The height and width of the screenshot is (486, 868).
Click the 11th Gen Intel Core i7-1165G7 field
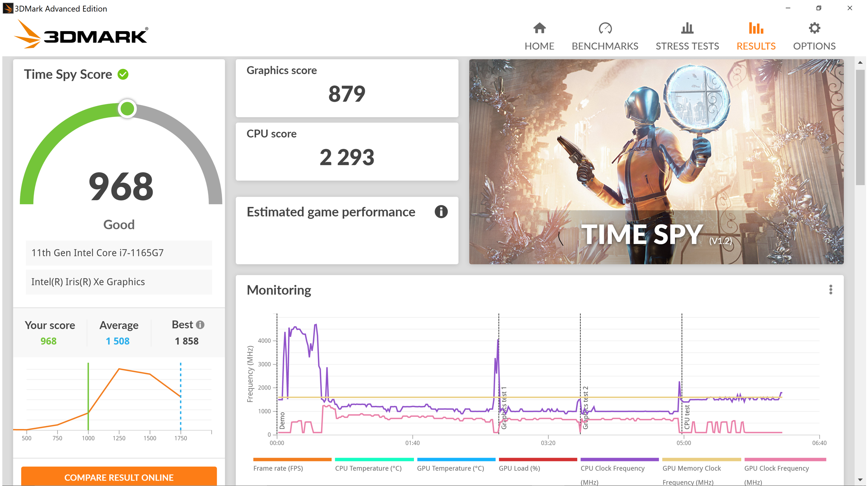(x=119, y=253)
